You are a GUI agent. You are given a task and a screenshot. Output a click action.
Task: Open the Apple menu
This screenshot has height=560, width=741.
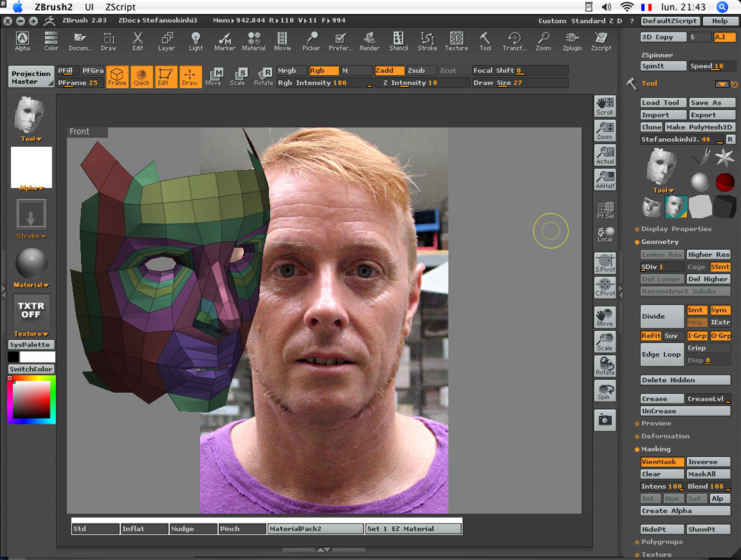point(18,7)
